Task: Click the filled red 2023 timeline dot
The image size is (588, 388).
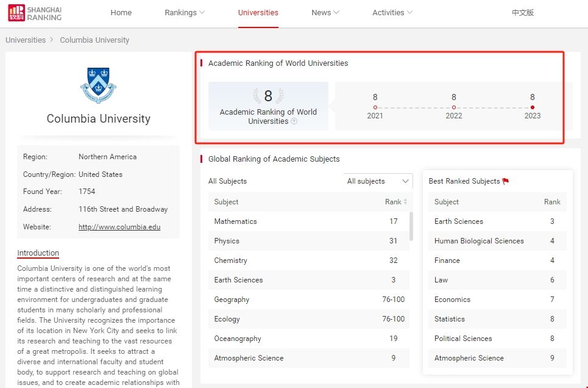Action: [x=532, y=107]
